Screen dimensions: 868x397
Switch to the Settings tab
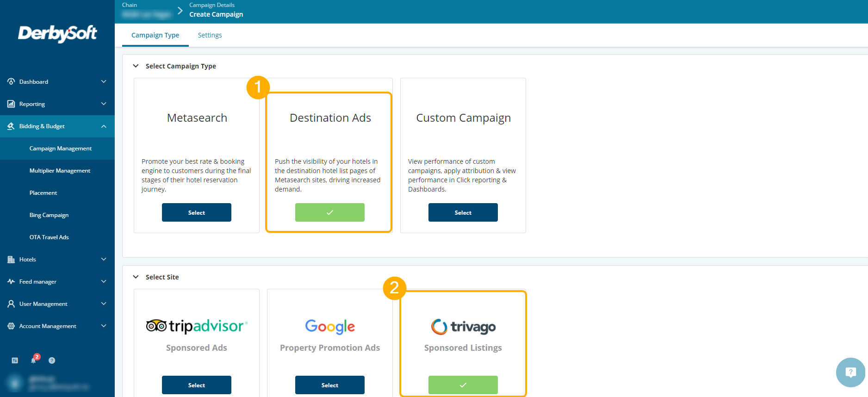(x=210, y=35)
